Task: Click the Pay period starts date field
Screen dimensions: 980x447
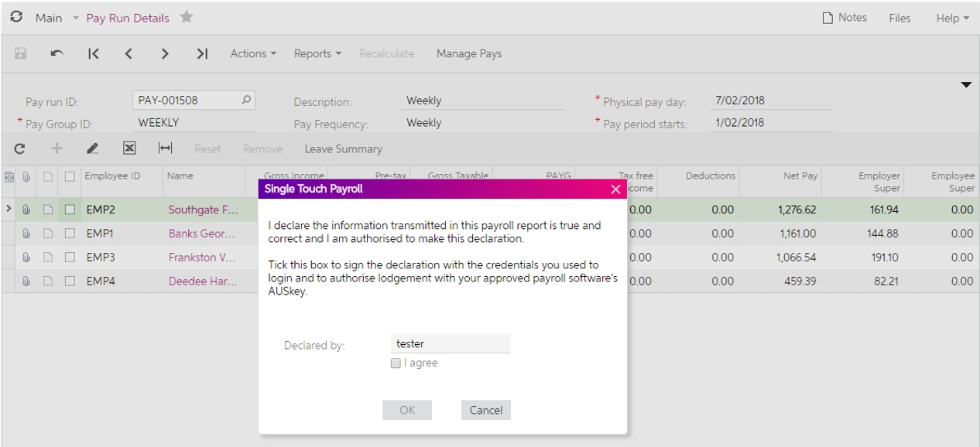Action: (x=771, y=123)
